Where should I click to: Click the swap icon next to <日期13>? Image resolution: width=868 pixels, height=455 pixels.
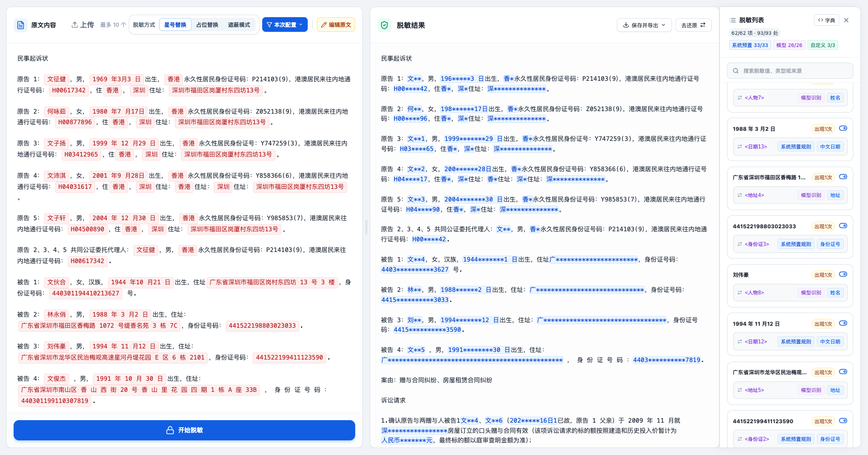[740, 146]
